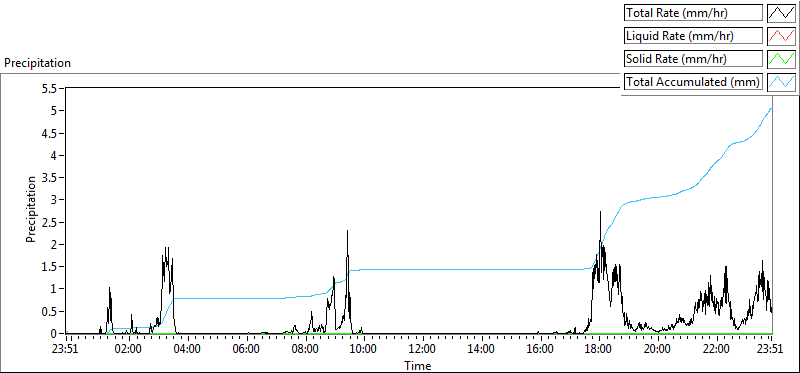Click the Time x-axis title
800x373 pixels.
(418, 366)
